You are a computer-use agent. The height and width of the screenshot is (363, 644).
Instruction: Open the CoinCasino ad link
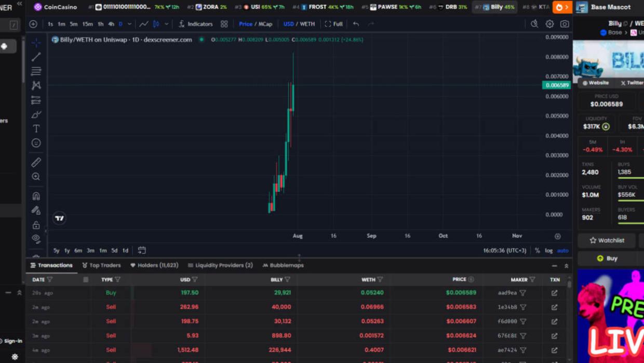[56, 7]
